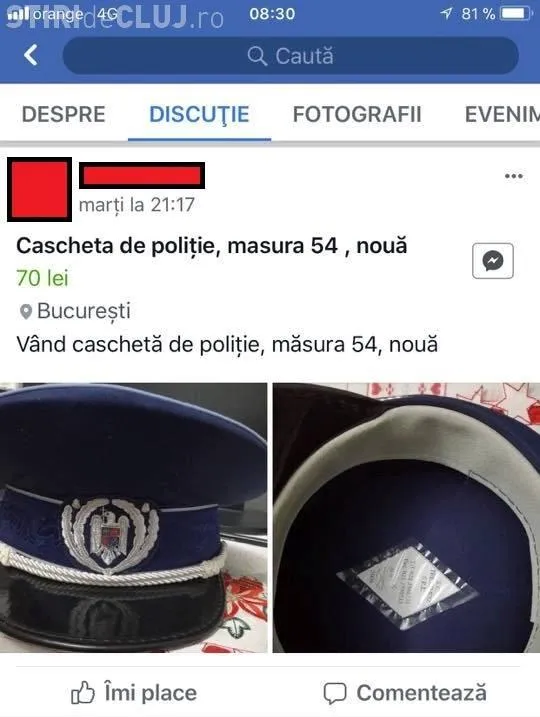Tap the battery indicator in status bar
Image resolution: width=540 pixels, height=717 pixels.
tap(516, 14)
